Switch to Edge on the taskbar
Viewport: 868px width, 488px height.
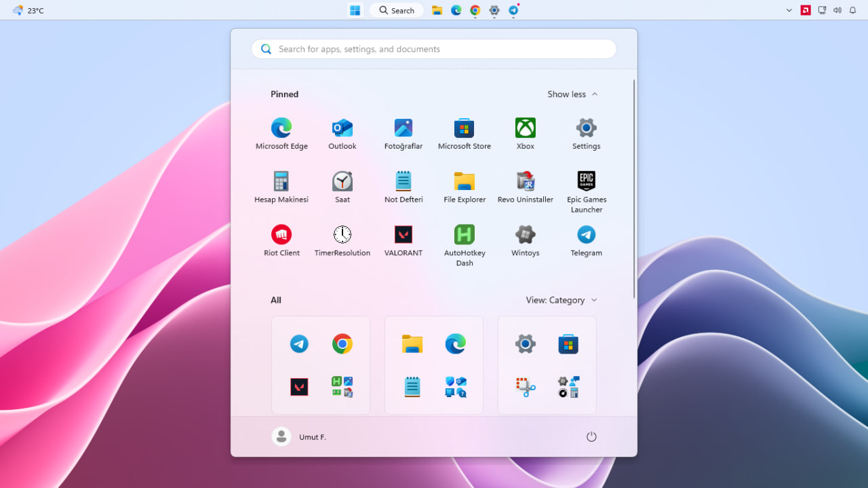tap(456, 10)
